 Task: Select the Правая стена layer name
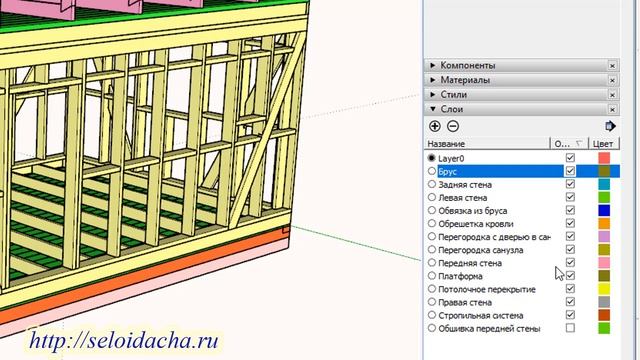point(465,302)
